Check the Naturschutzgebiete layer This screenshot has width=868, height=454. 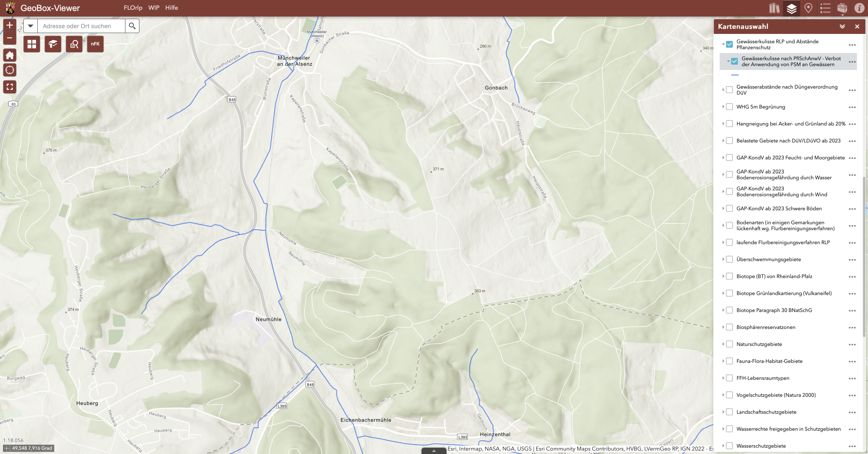click(x=729, y=344)
